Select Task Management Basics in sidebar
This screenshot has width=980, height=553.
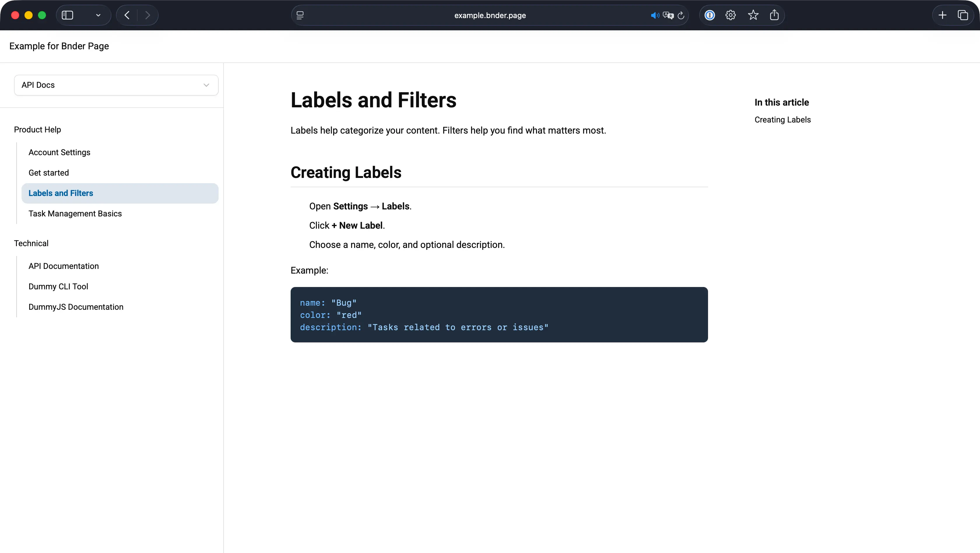[75, 213]
